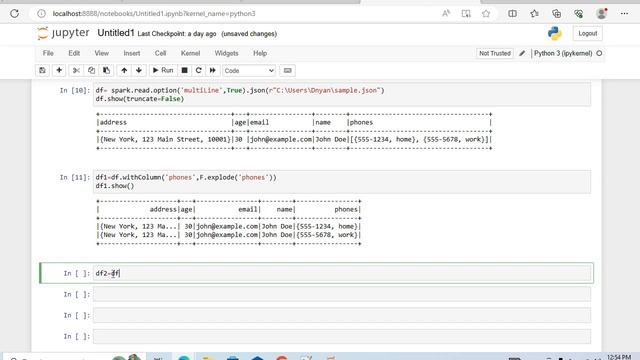
Task: Click the kernel idle circle indicator
Action: (599, 53)
